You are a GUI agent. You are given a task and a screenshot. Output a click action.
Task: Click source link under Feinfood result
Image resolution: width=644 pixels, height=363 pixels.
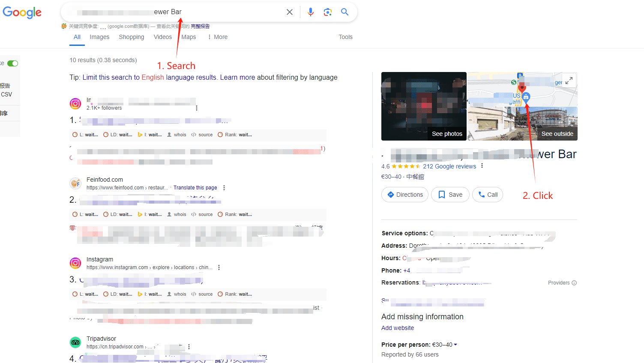pos(202,214)
